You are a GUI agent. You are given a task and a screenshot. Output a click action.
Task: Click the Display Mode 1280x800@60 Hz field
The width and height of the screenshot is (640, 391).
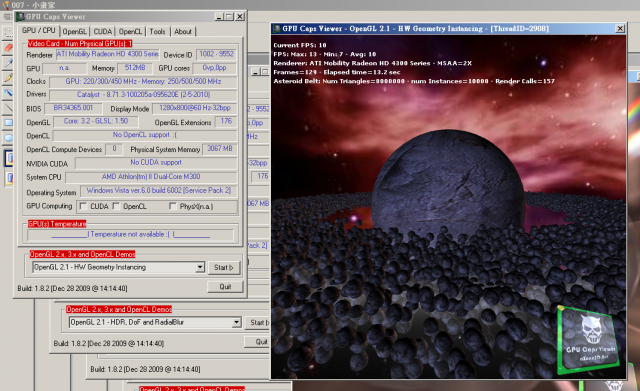pos(195,108)
